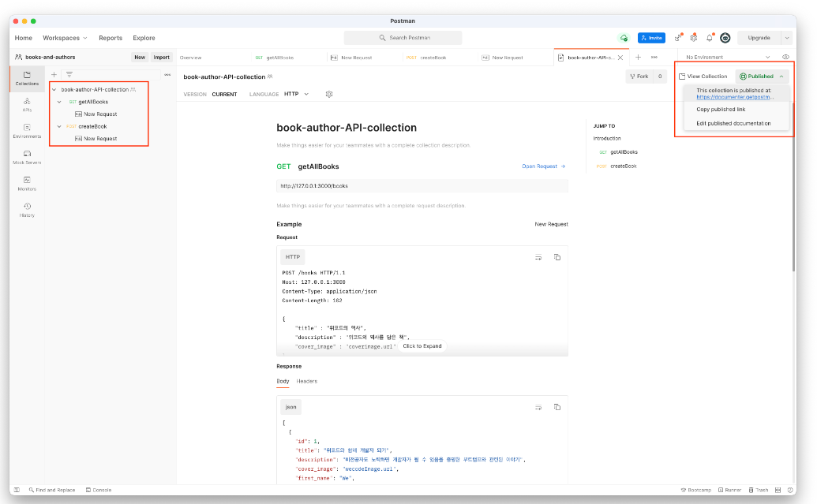Screen dimensions: 817x504
Task: Open the published documenter URL link
Action: (735, 97)
